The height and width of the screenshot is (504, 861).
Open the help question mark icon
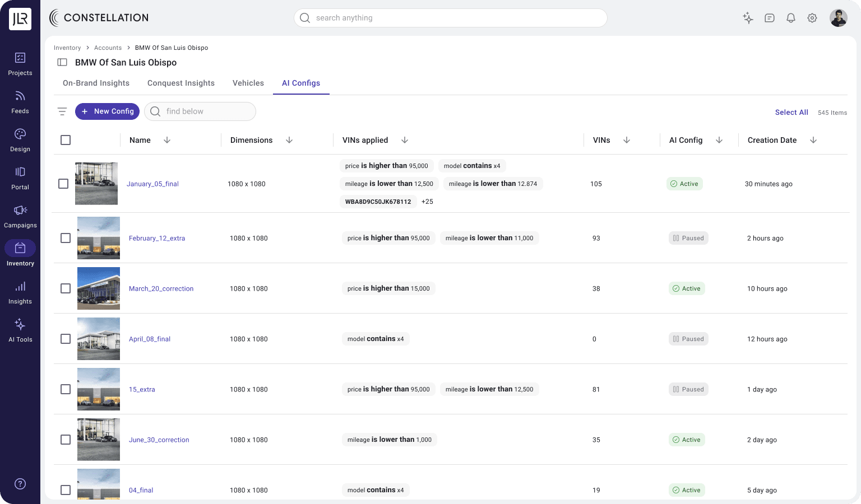click(20, 484)
